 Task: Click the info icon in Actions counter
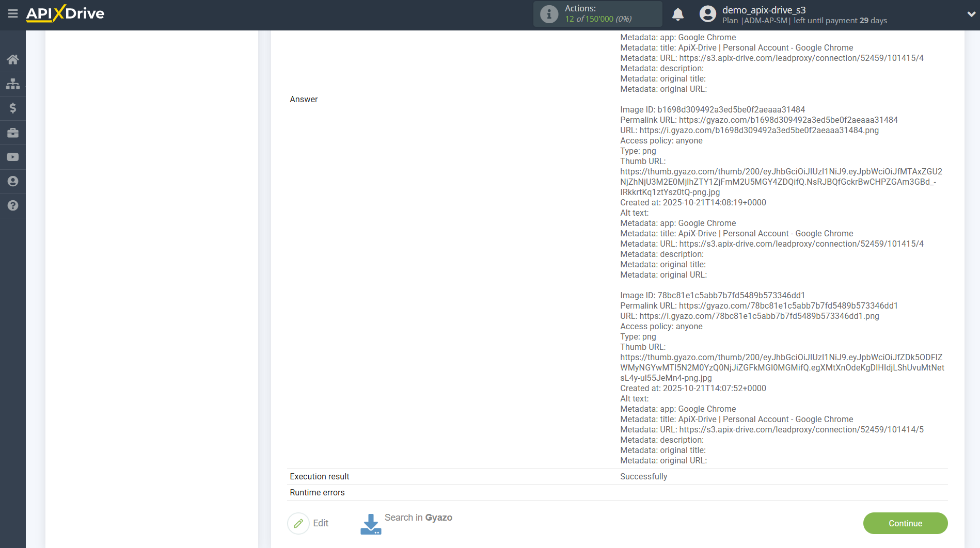point(548,14)
